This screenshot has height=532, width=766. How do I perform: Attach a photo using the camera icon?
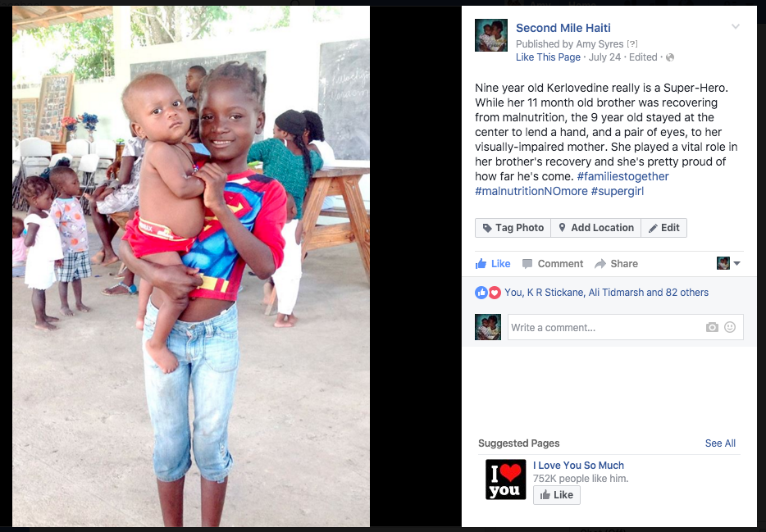click(x=712, y=327)
